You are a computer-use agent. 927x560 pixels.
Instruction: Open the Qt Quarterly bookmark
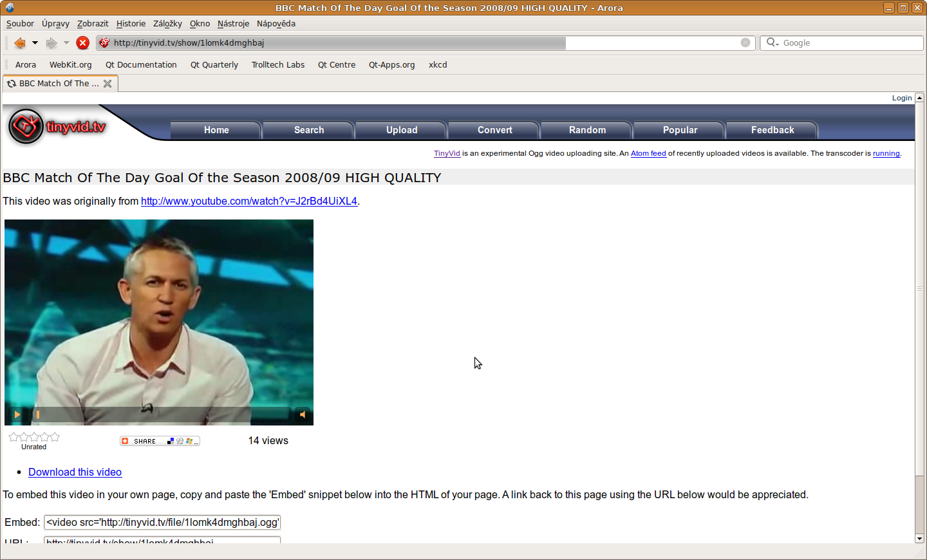click(x=214, y=65)
